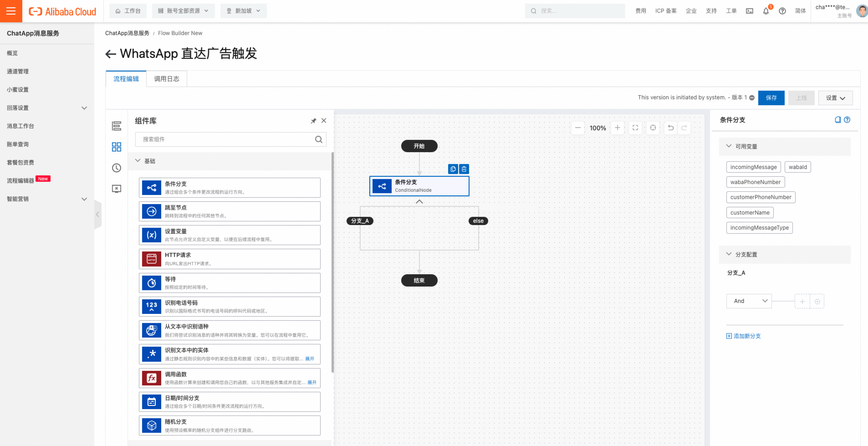Click the 分支_A branch label on canvas
The width and height of the screenshot is (868, 446).
(x=360, y=221)
